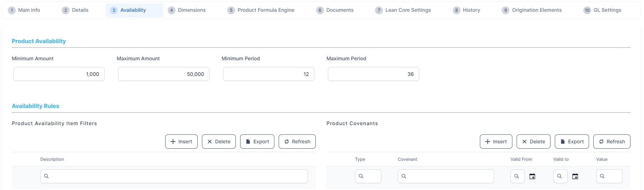Refresh the Product Covenants grid
The image size is (644, 190).
click(612, 142)
